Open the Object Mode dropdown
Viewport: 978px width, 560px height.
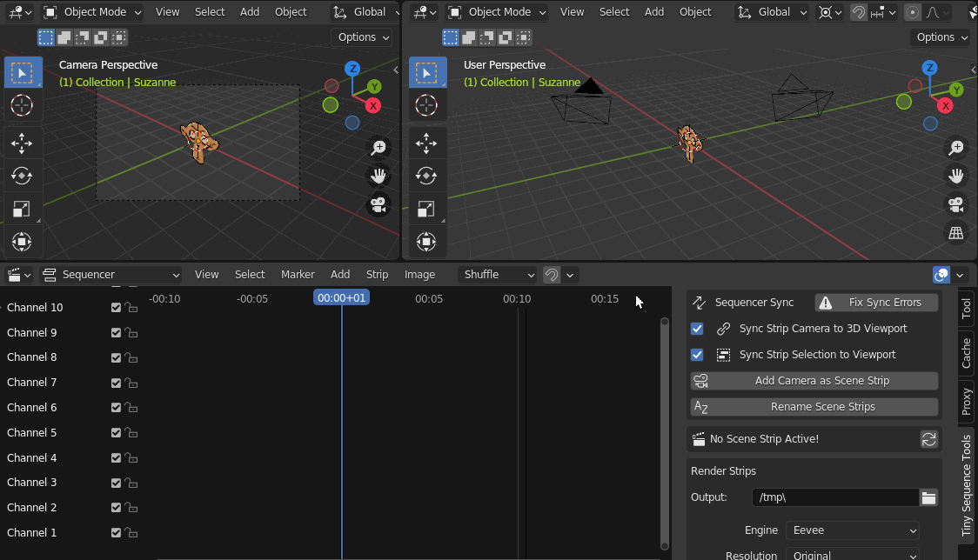click(x=91, y=11)
